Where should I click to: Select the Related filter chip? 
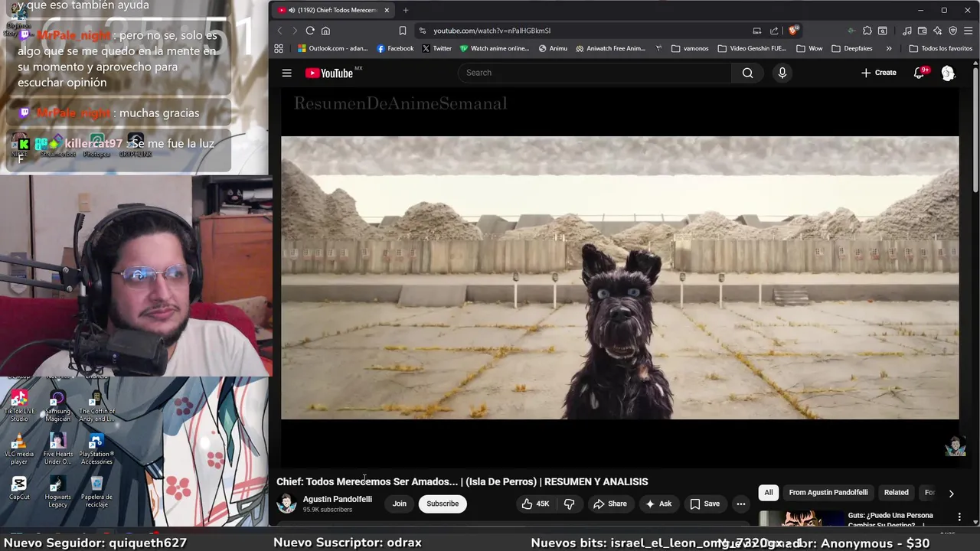pos(896,493)
